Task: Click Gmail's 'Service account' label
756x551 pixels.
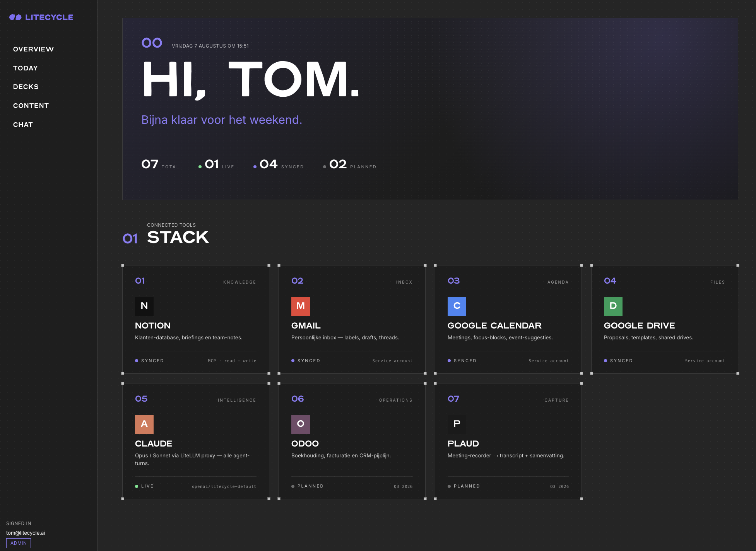Action: coord(393,361)
